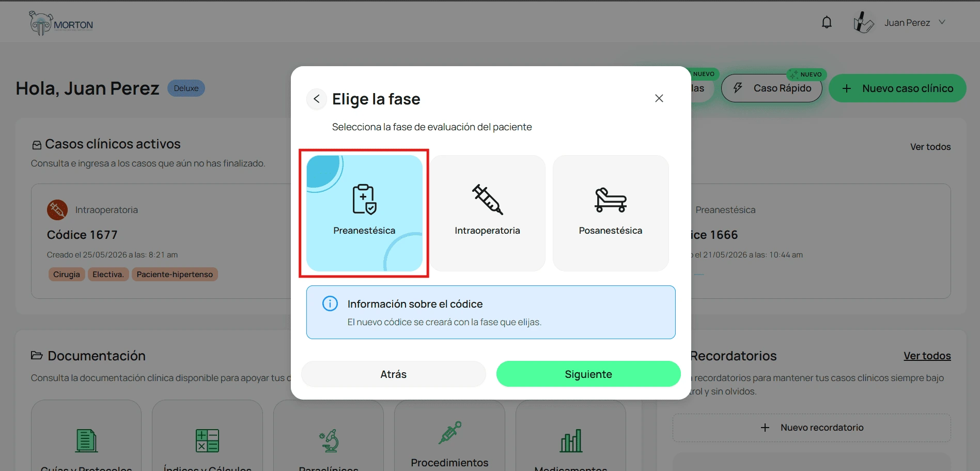Screen dimensions: 980x471
Task: Select the Preanestésica phase card
Action: click(x=364, y=213)
